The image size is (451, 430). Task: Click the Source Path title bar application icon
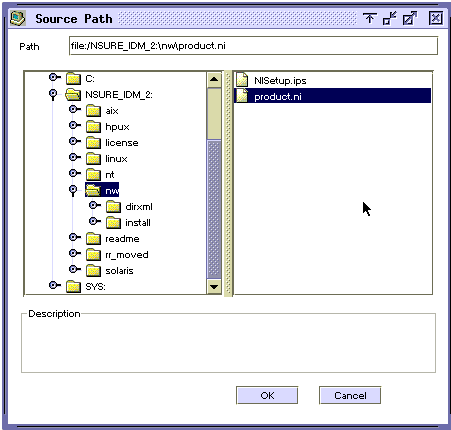(x=17, y=18)
